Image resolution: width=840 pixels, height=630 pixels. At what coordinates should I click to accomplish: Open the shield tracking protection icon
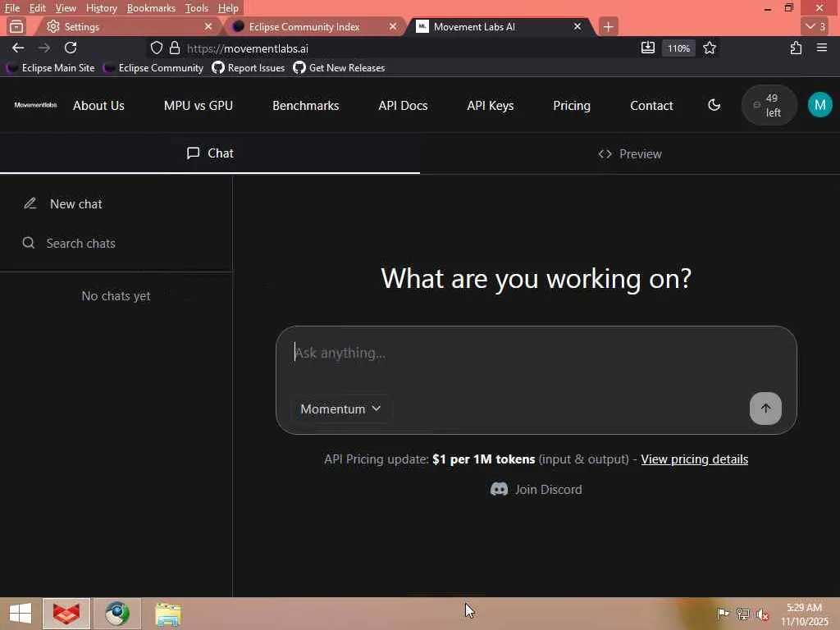tap(157, 48)
